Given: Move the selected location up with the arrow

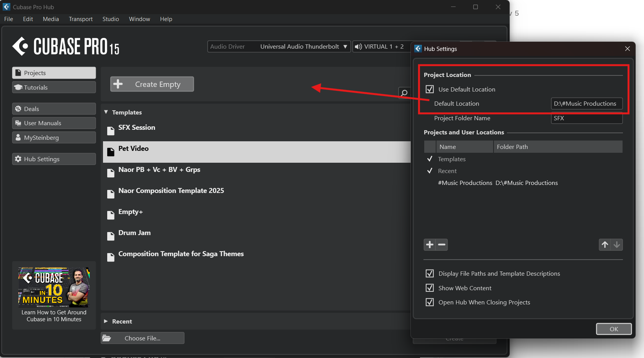Looking at the screenshot, I should 605,245.
